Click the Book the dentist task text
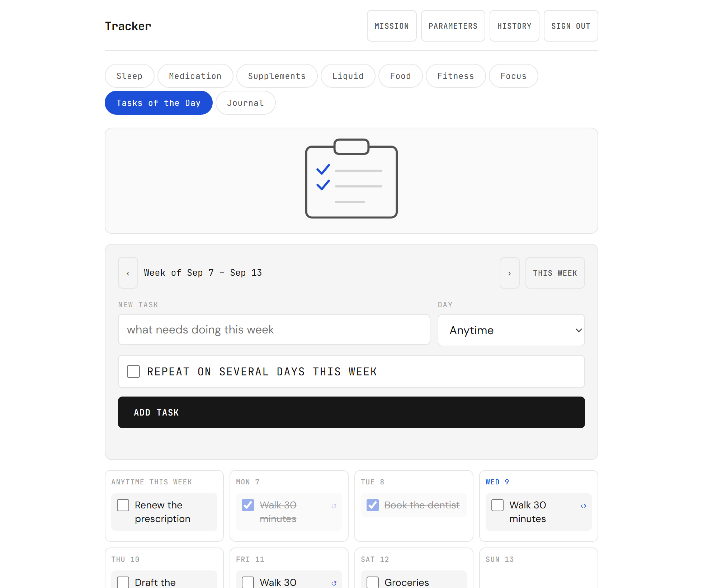Image resolution: width=703 pixels, height=588 pixels. pyautogui.click(x=422, y=505)
